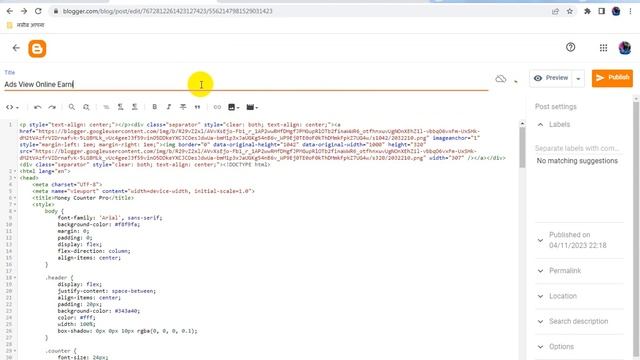Share this page from the address bar
640x360 pixels.
coord(555,11)
